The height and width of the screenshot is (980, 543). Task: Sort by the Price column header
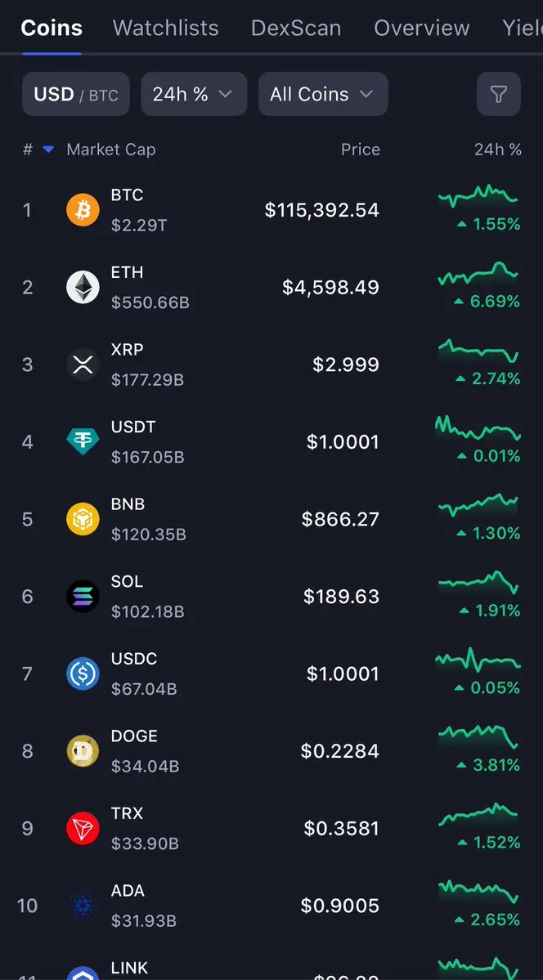coord(361,150)
